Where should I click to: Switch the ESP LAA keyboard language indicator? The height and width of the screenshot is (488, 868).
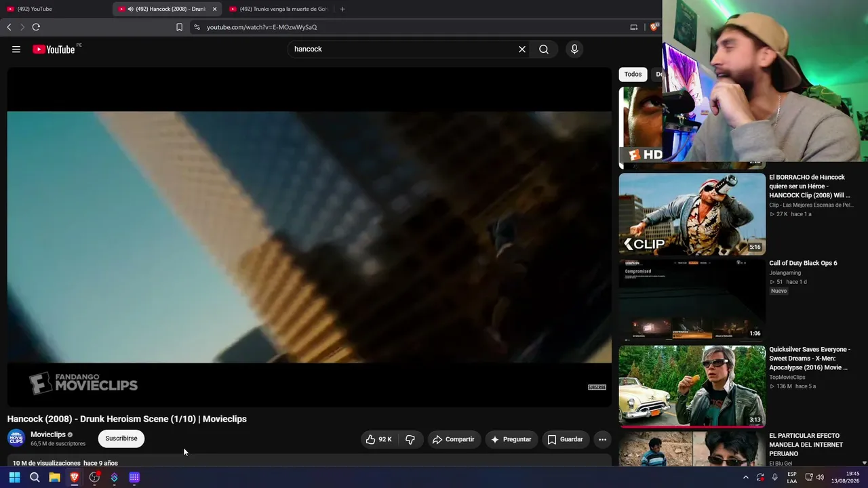coord(792,477)
